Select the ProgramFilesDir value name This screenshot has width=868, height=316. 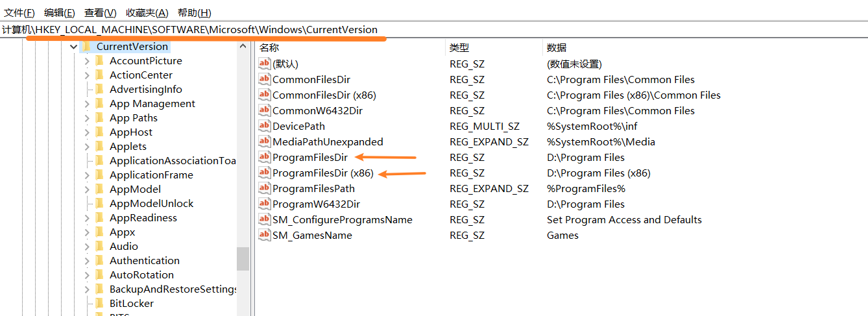click(x=310, y=157)
